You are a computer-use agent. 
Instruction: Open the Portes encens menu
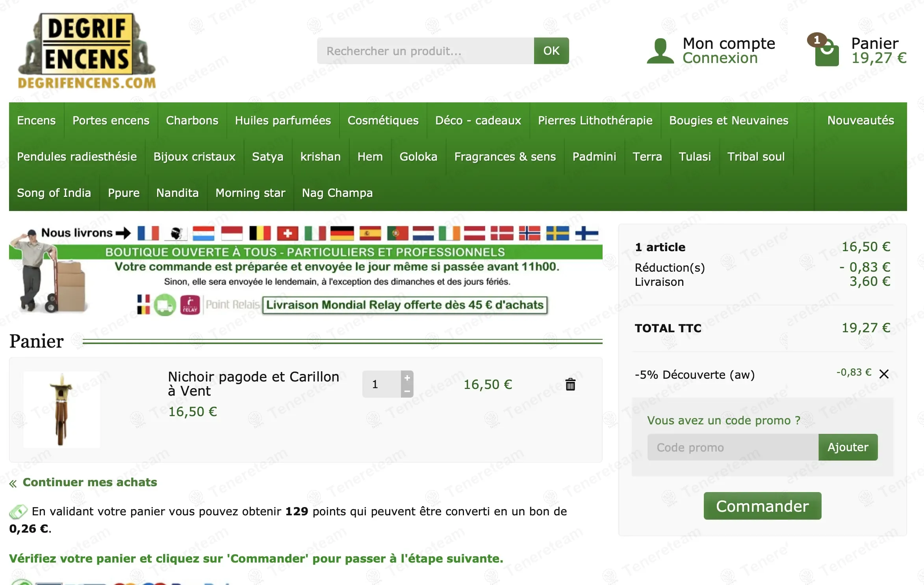tap(111, 120)
